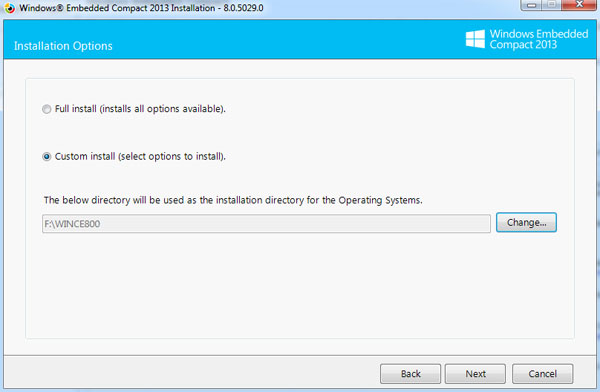This screenshot has height=392, width=600.
Task: Click the Installation Options heading
Action: click(63, 46)
